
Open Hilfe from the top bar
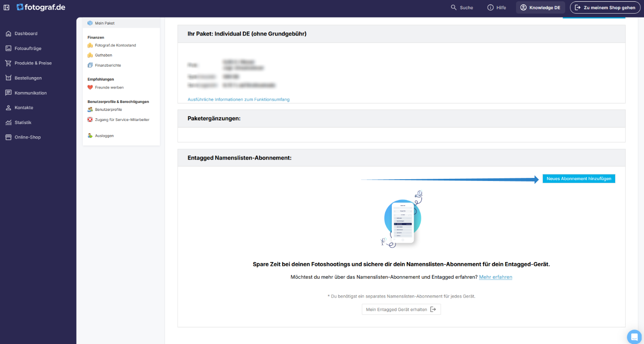coord(496,7)
